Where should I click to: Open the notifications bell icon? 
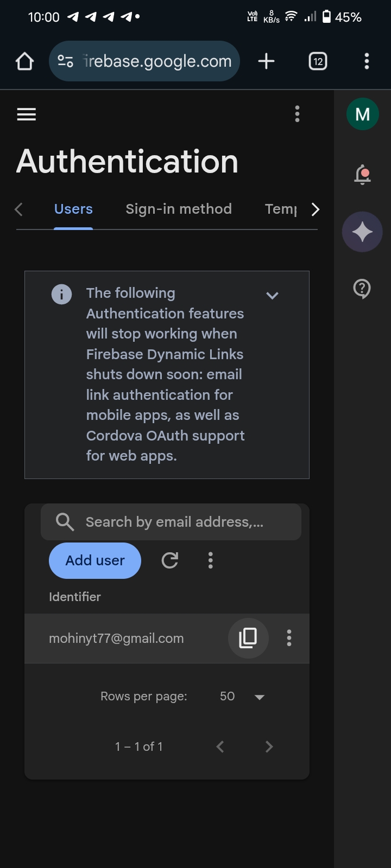[x=362, y=174]
